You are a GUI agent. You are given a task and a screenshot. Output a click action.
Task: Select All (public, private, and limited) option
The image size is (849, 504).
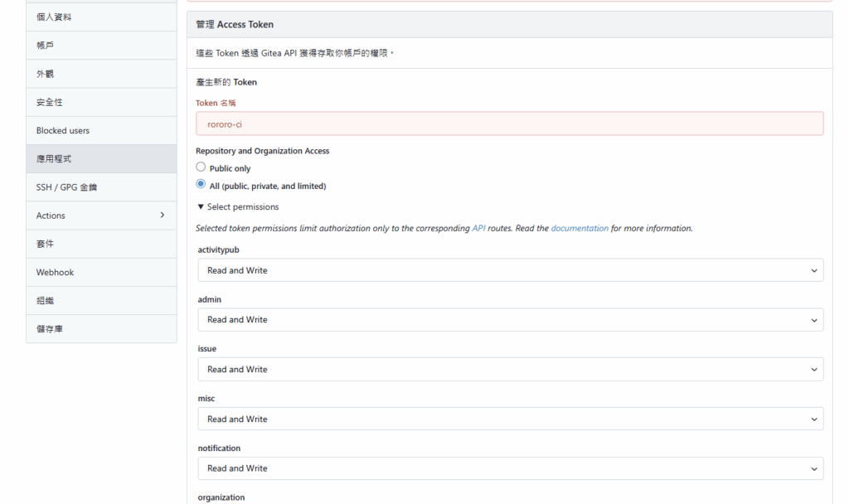(x=201, y=185)
